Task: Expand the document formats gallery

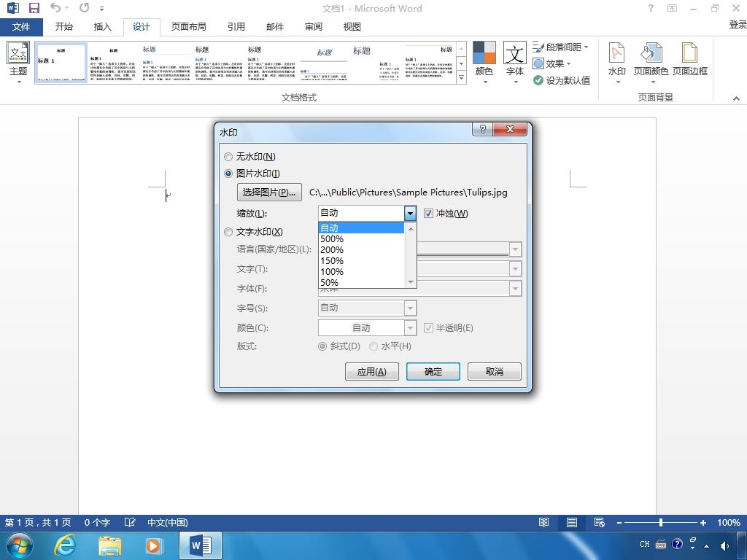Action: 461,77
